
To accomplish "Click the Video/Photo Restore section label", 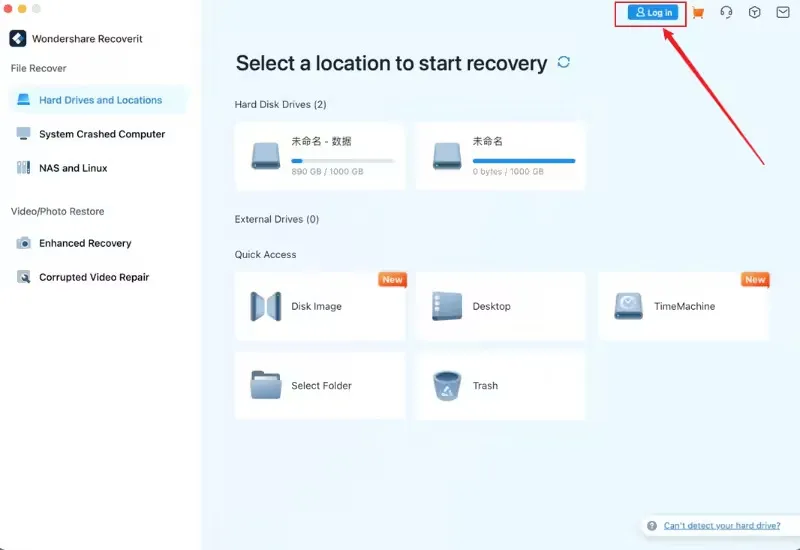I will pyautogui.click(x=58, y=211).
